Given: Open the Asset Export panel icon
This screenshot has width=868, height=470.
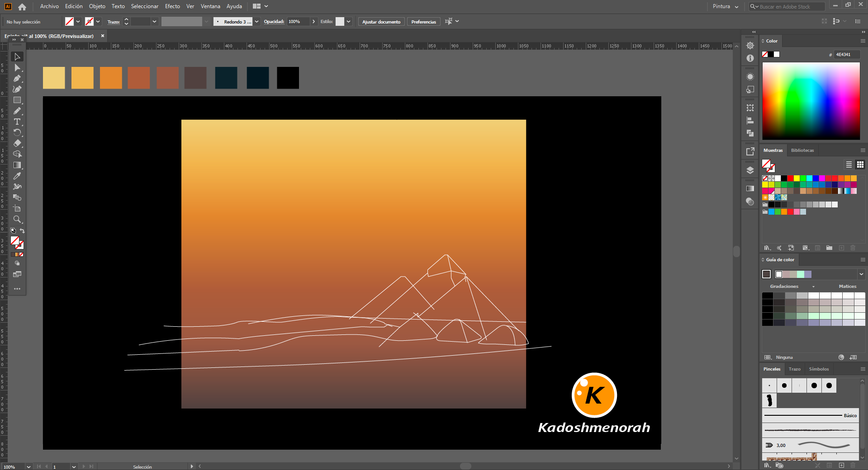Looking at the screenshot, I should click(750, 152).
